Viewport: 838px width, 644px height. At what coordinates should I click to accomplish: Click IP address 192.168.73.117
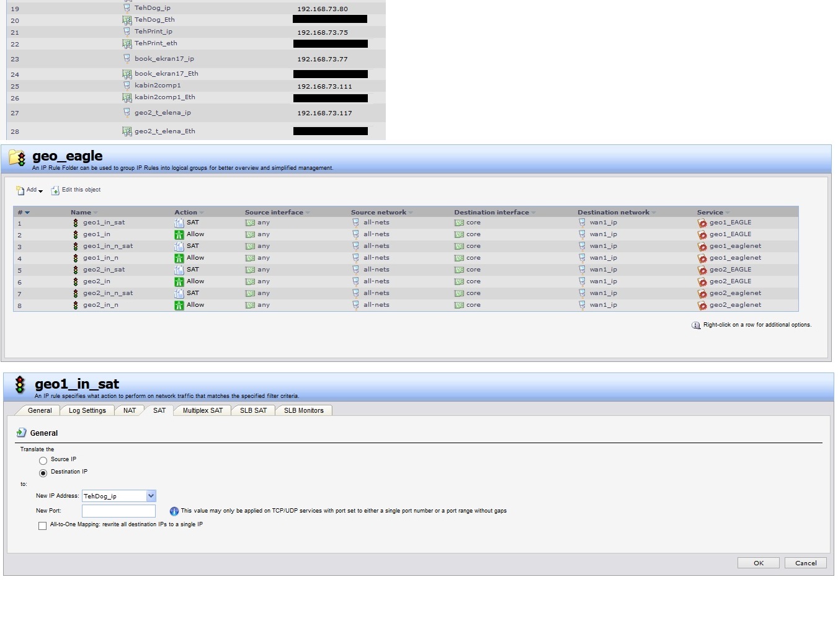coord(324,113)
